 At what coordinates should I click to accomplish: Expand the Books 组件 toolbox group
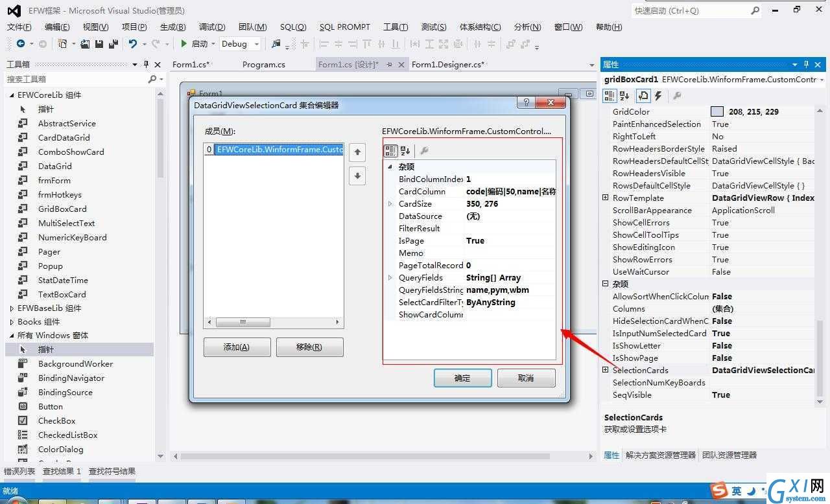tap(11, 322)
